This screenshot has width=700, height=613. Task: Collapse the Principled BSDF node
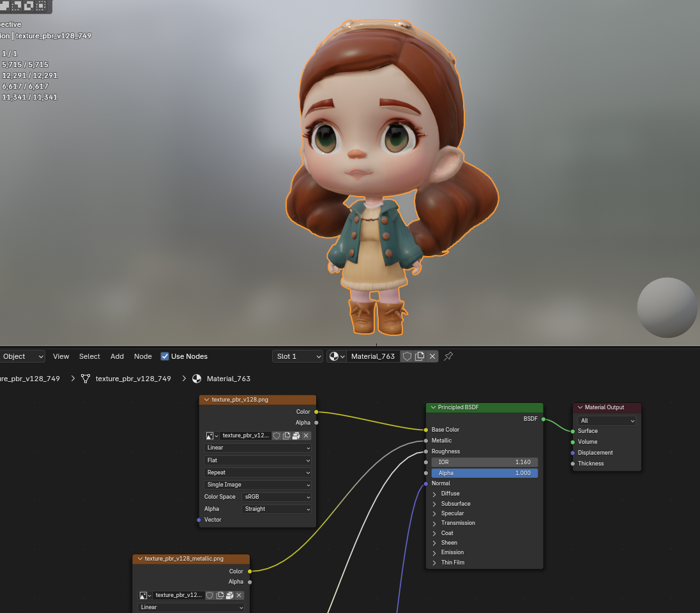(x=433, y=407)
